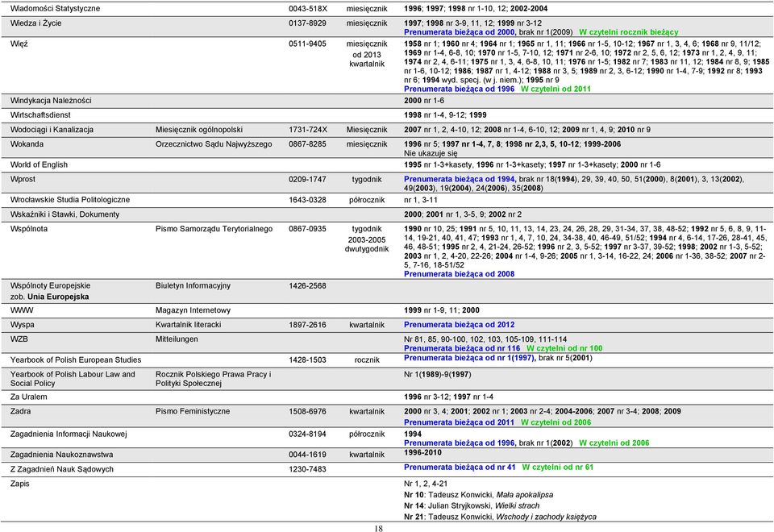
Task: Click ISSN 0324-8194
Action: tap(307, 434)
